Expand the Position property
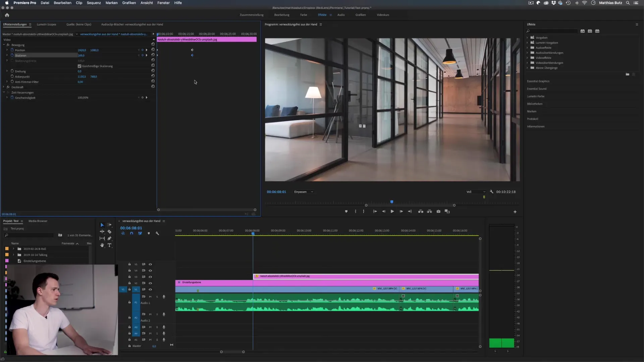The width and height of the screenshot is (644, 362). pos(7,50)
